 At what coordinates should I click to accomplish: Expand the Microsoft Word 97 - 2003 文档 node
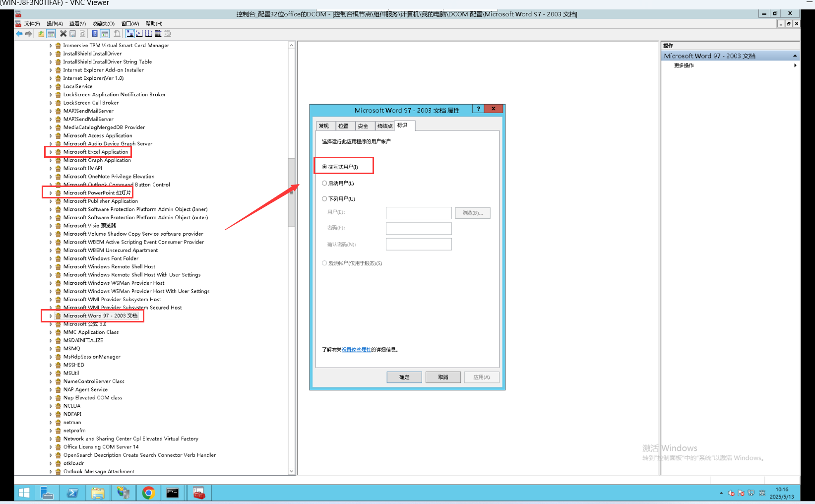51,315
